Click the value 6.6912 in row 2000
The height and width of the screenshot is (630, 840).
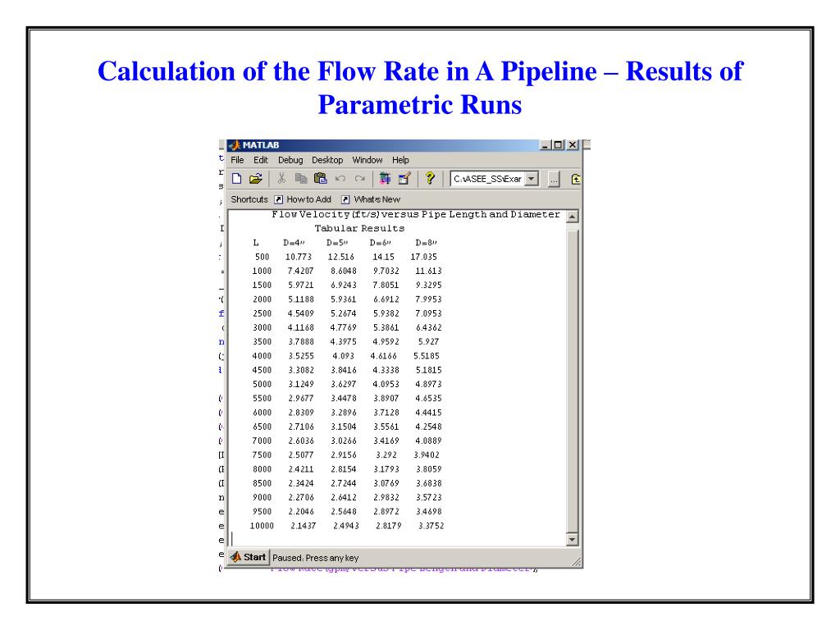[x=386, y=299]
